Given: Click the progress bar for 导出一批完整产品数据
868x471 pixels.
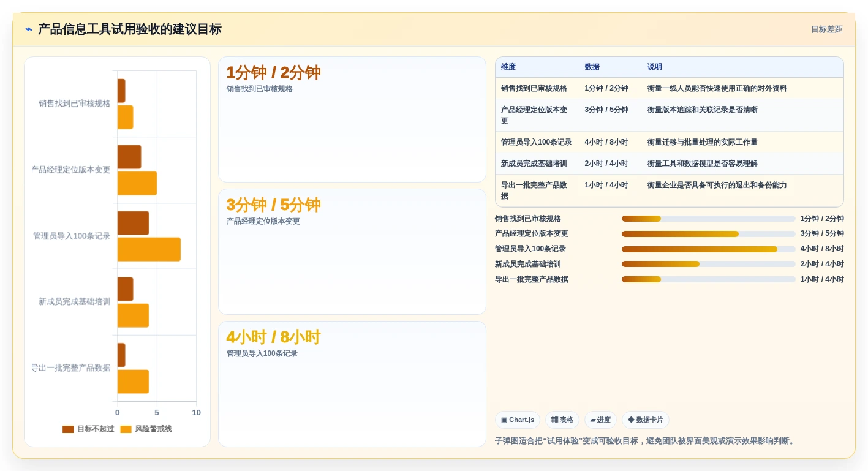Looking at the screenshot, I should 708,279.
